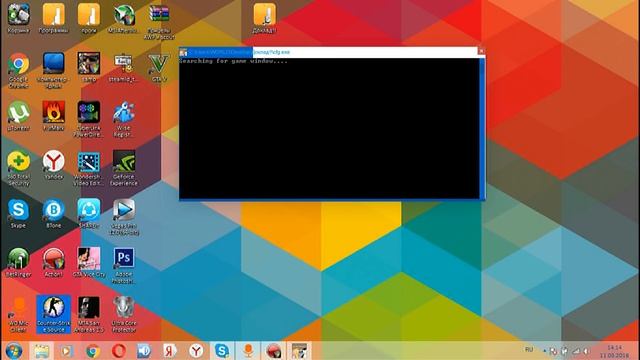Open media player from taskbar
This screenshot has width=640, height=360.
tap(67, 351)
